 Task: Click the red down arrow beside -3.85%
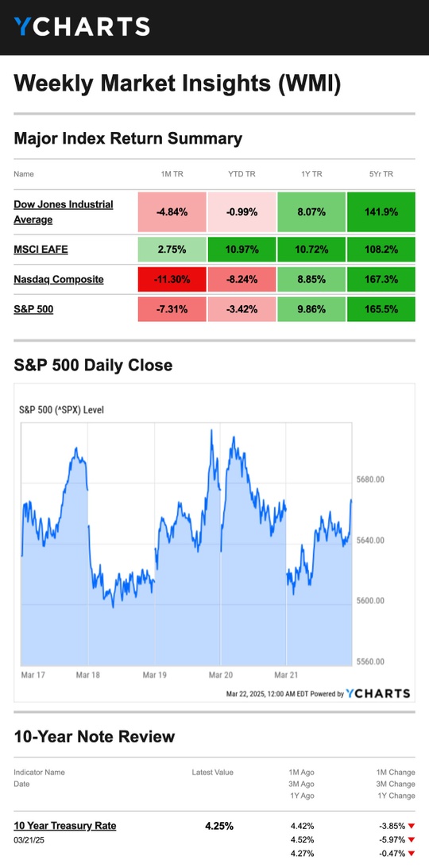coord(412,826)
